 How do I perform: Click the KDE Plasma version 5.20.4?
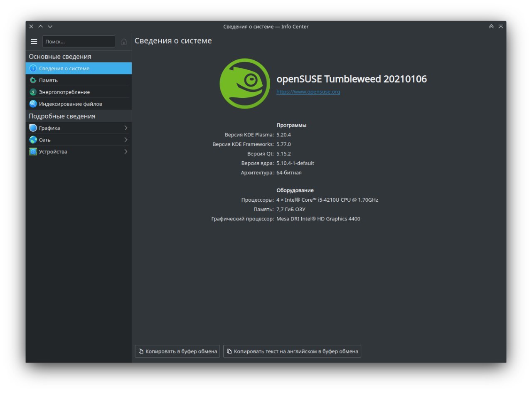pyautogui.click(x=283, y=135)
